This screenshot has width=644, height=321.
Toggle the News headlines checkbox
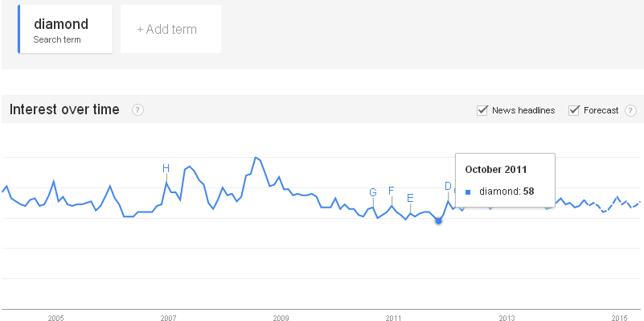coord(482,110)
